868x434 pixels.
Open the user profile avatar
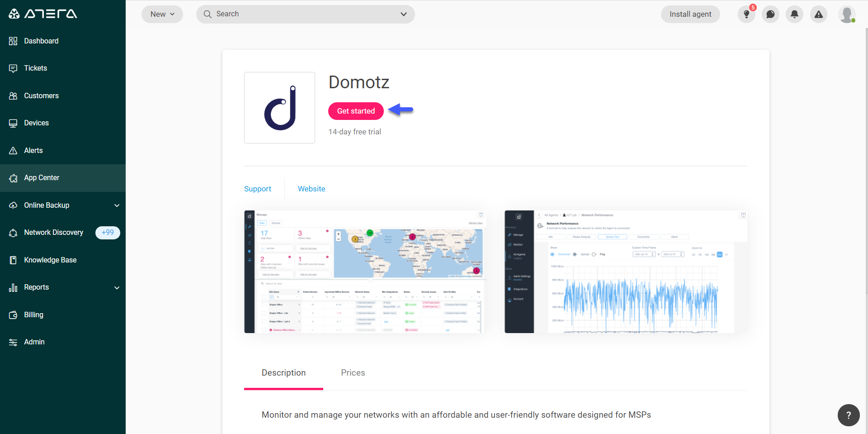[x=846, y=14]
